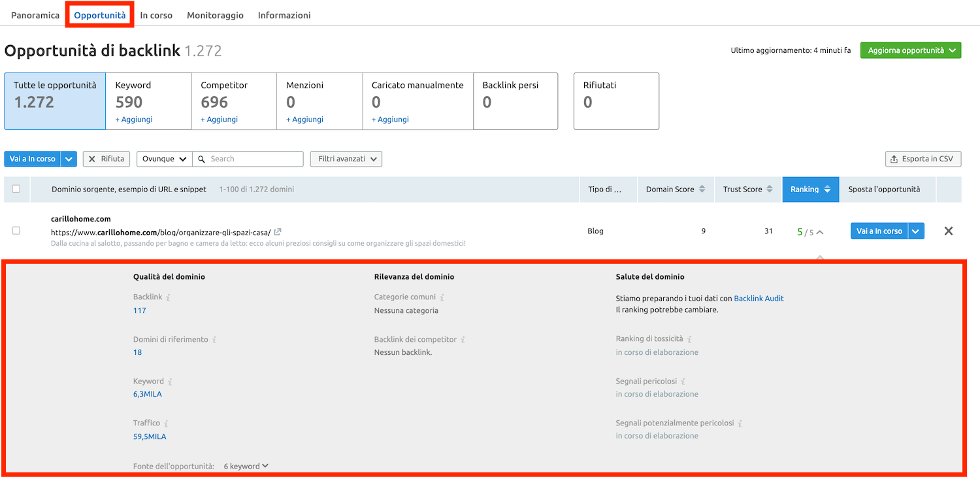Image resolution: width=980 pixels, height=477 pixels.
Task: Dismiss carillohome.com opportunity with the X icon
Action: click(x=949, y=231)
